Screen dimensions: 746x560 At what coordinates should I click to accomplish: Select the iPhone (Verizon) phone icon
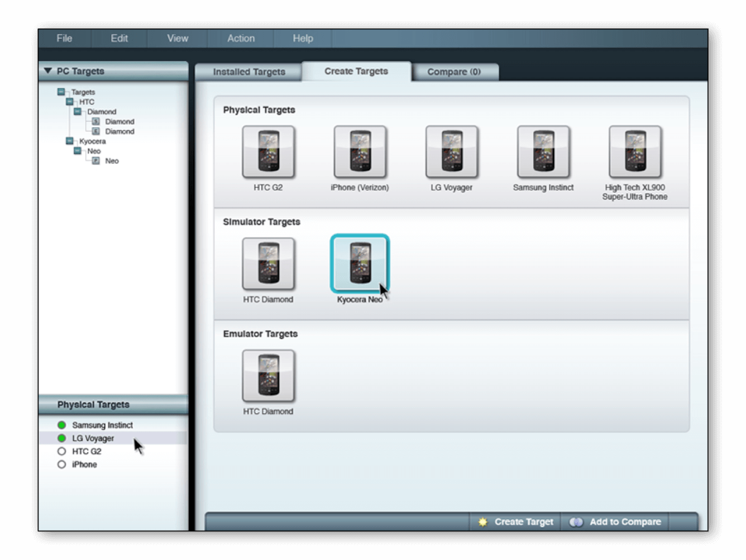tap(360, 152)
